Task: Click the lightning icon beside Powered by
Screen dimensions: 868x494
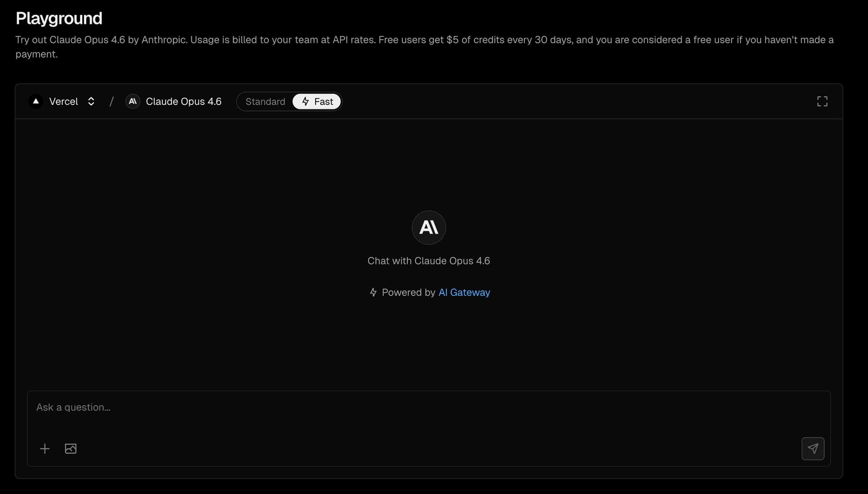Action: (x=373, y=292)
